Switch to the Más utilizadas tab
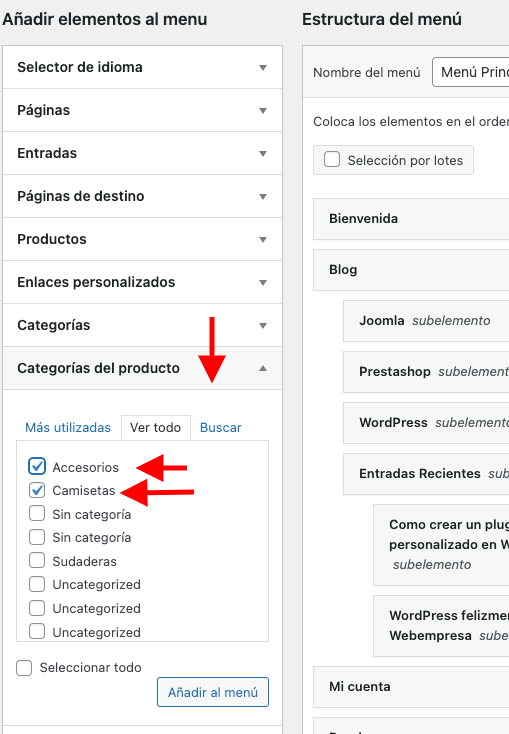The width and height of the screenshot is (509, 734). click(68, 427)
